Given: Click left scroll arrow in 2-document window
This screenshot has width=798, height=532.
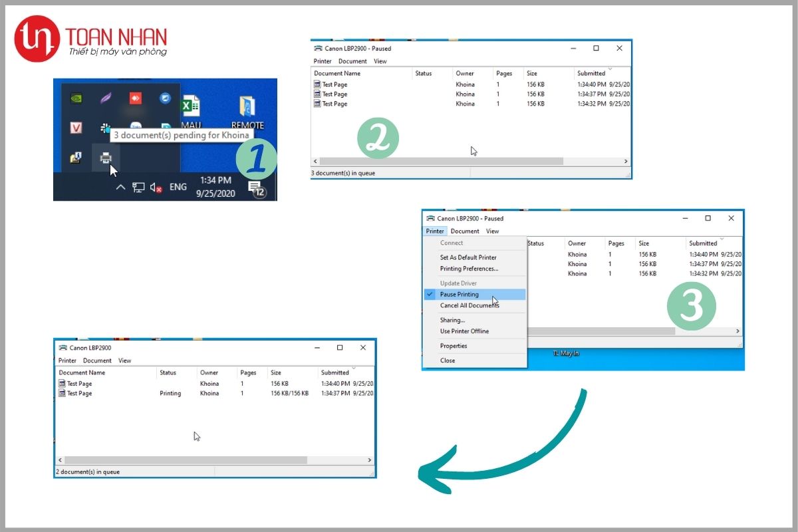Looking at the screenshot, I should coord(60,460).
